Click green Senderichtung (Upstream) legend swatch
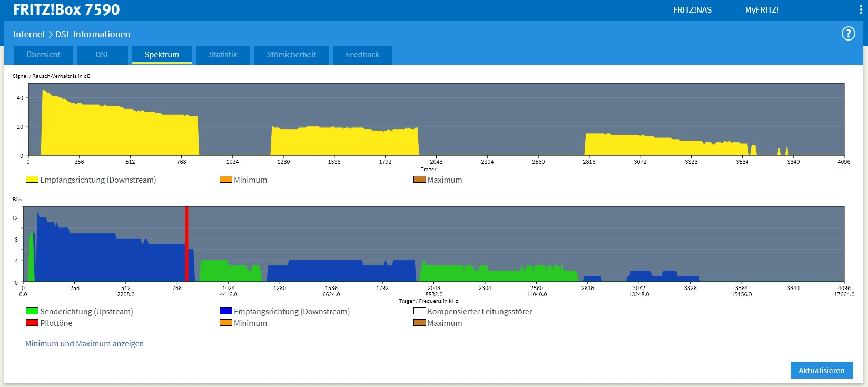The width and height of the screenshot is (868, 387). pos(32,311)
